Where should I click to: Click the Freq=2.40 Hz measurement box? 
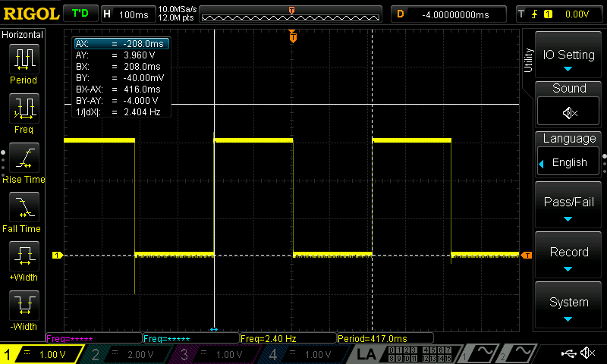tap(288, 338)
